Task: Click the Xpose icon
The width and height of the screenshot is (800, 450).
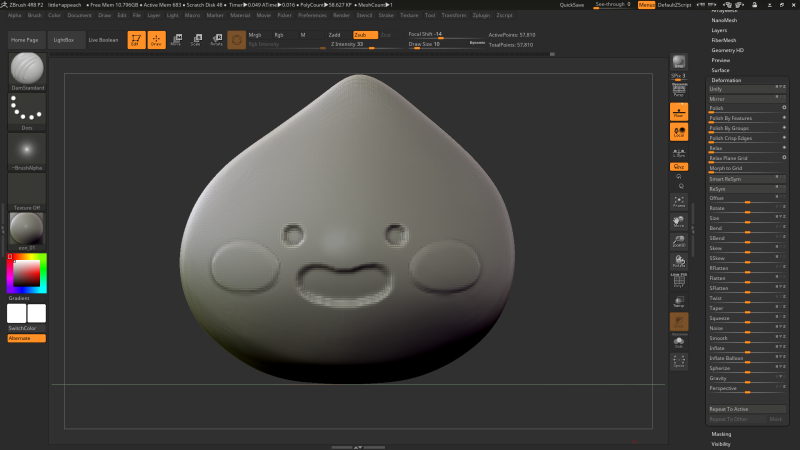Action: coord(679,361)
